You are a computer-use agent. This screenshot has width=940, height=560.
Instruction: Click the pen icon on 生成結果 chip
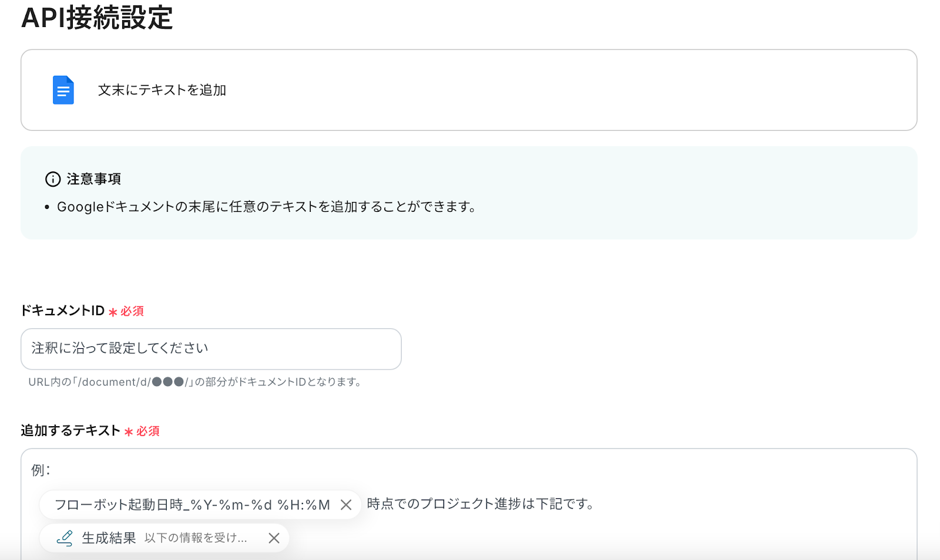pyautogui.click(x=65, y=538)
